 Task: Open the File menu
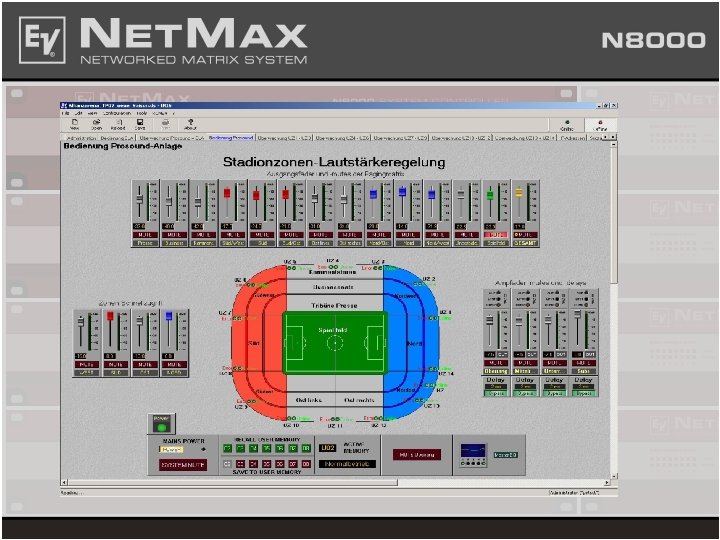tap(65, 113)
